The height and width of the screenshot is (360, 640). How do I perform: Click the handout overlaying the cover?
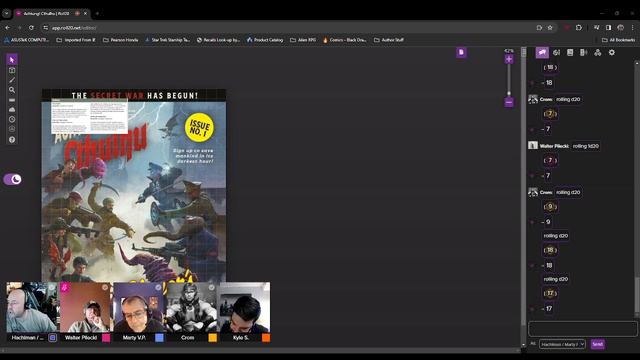(x=89, y=116)
